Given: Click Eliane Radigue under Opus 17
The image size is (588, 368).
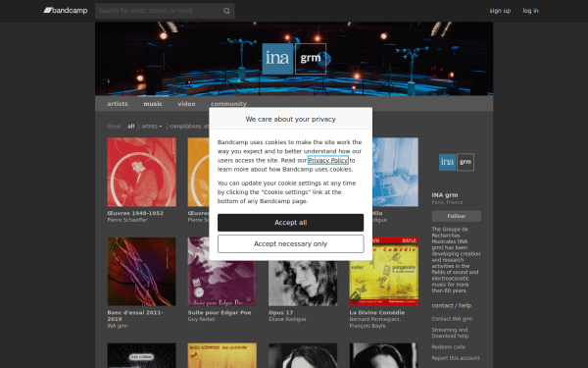Looking at the screenshot, I should 287,319.
